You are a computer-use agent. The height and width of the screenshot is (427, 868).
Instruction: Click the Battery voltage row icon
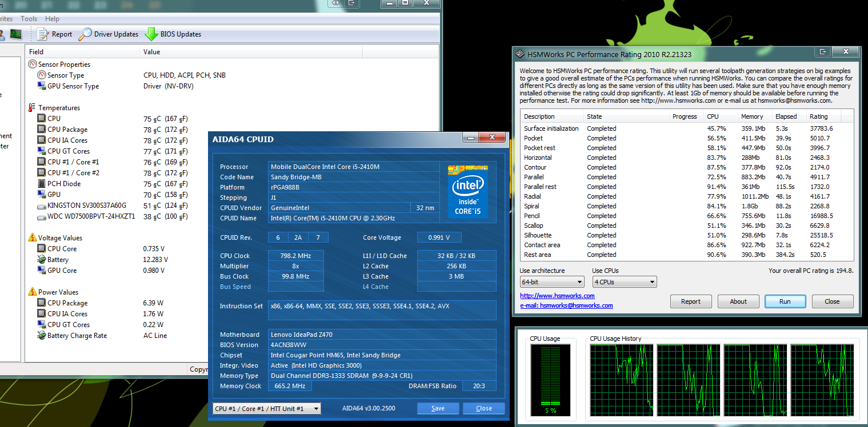pos(42,260)
